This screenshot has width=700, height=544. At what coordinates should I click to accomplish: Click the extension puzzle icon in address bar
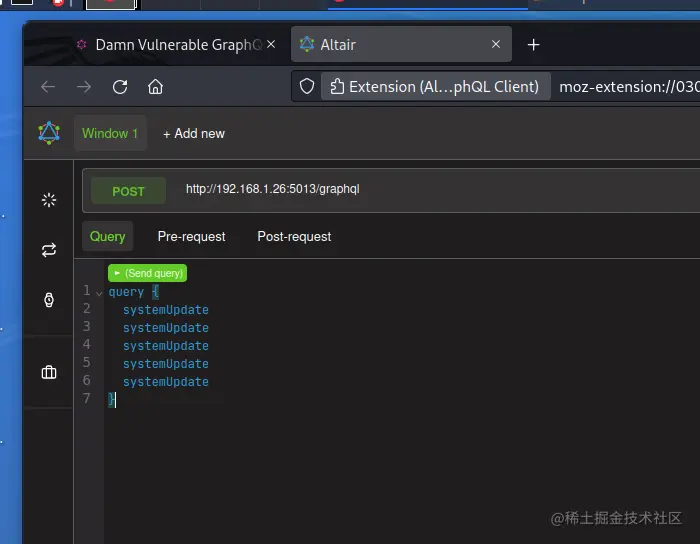pos(337,86)
